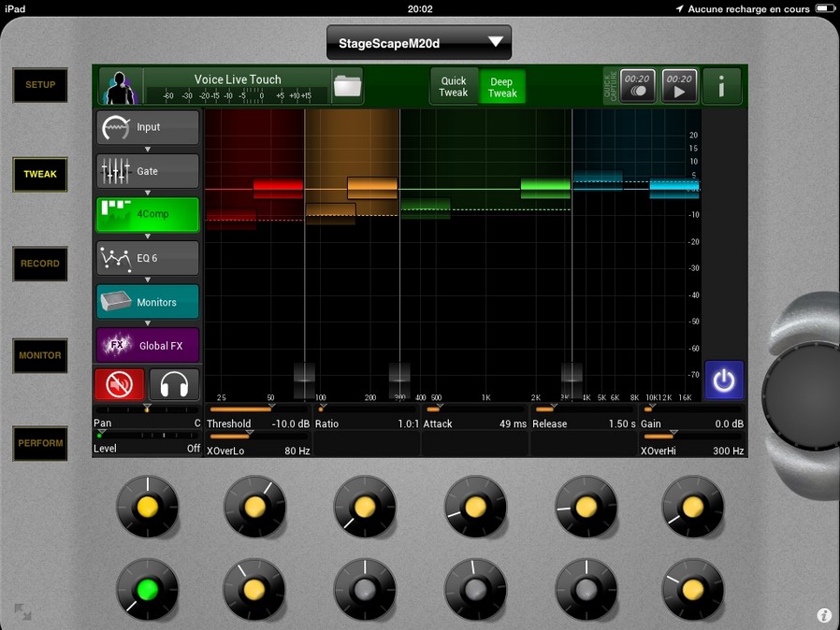Open the Monitors block

point(148,302)
